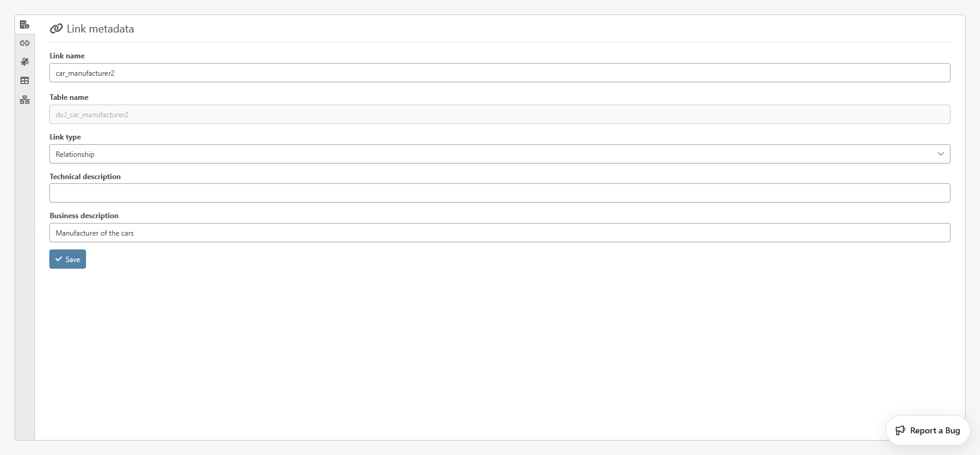Click the Link type label
The image size is (980, 455).
point(65,137)
